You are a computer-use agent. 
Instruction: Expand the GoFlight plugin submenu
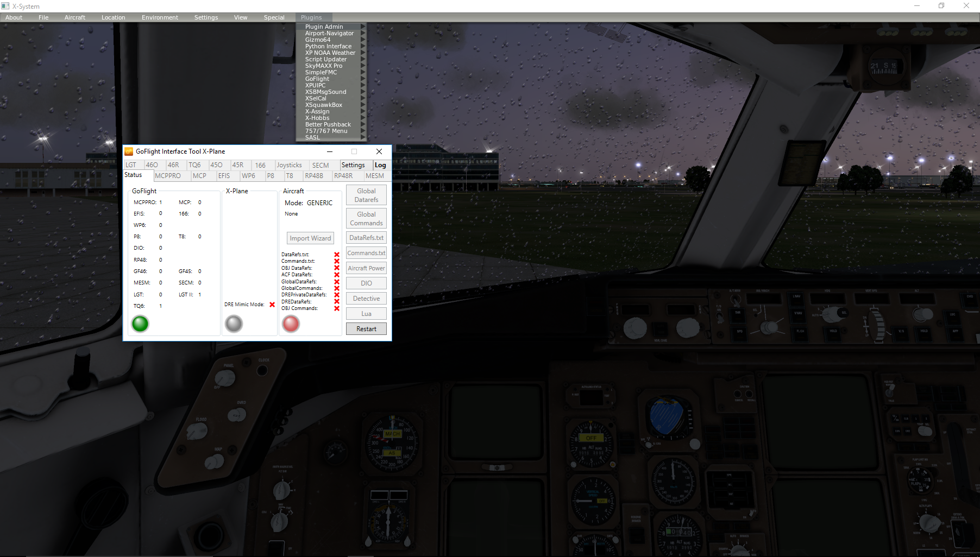click(x=317, y=79)
